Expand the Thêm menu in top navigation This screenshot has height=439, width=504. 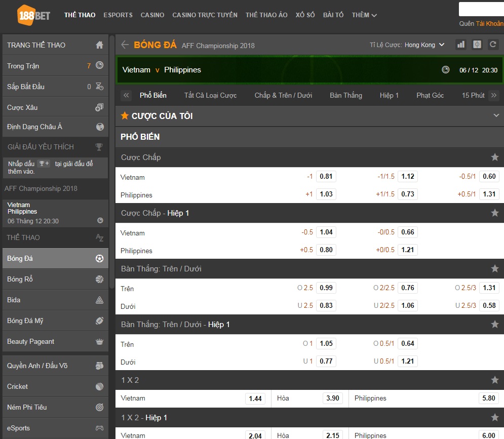point(364,15)
